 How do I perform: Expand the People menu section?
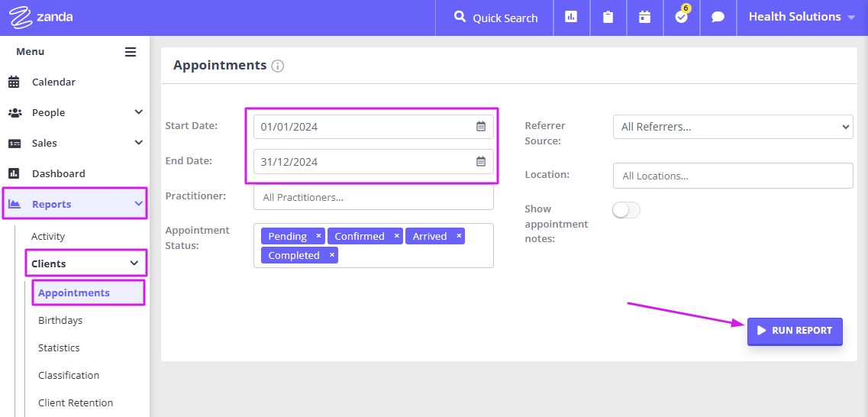click(x=75, y=112)
